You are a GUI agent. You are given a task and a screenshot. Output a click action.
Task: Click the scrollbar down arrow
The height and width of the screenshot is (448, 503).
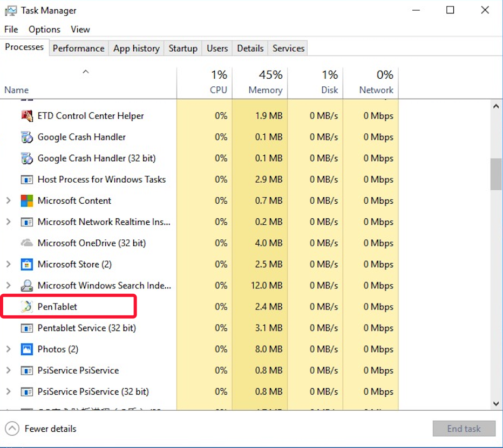pos(496,403)
